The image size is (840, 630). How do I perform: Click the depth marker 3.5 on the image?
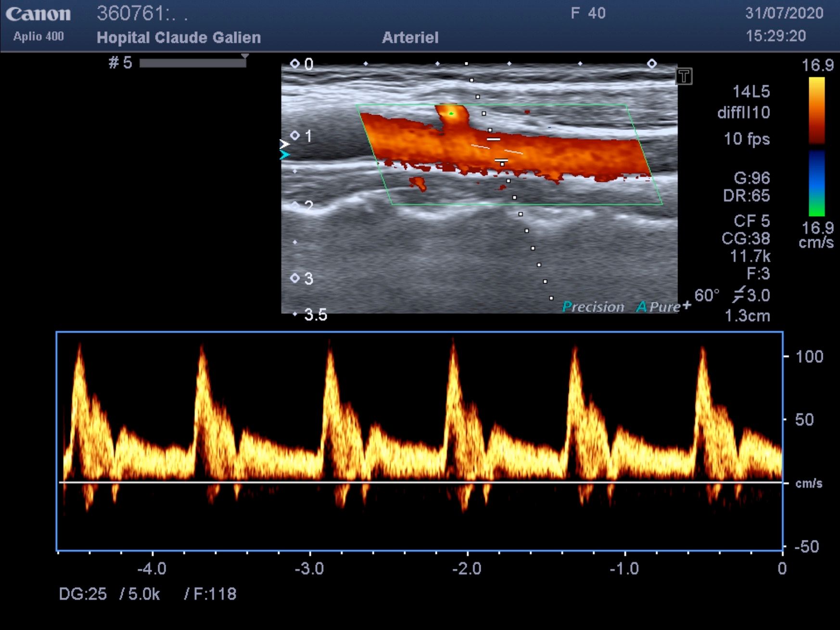(x=316, y=315)
